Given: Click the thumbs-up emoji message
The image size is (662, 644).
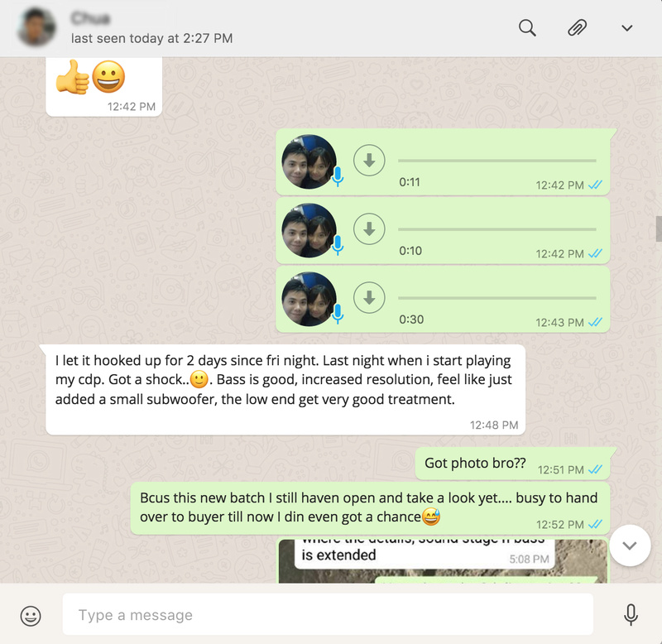Looking at the screenshot, I should [x=104, y=87].
